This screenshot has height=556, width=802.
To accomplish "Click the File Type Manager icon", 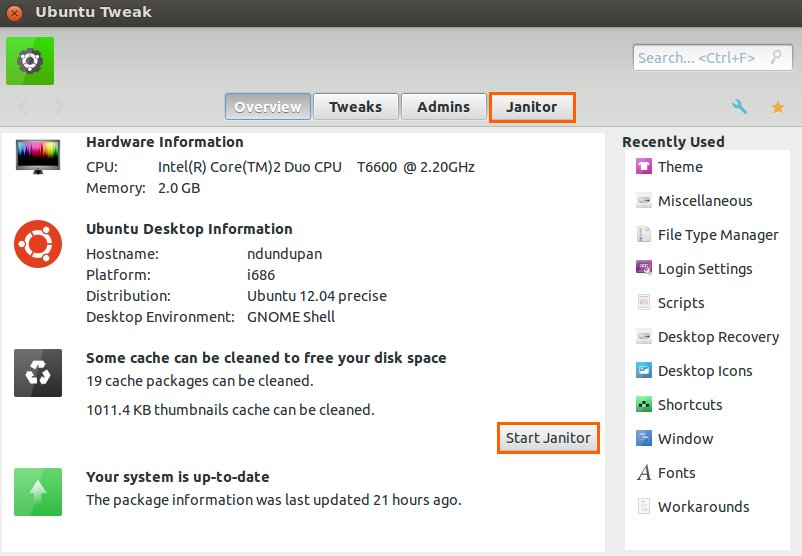I will coord(643,234).
